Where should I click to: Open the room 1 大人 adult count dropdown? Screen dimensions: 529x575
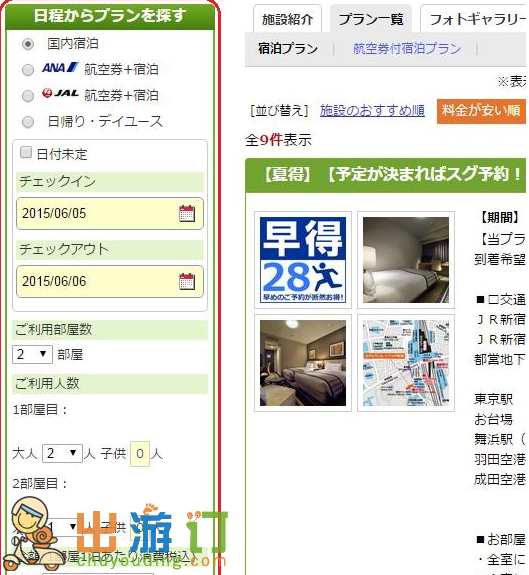pyautogui.click(x=62, y=453)
